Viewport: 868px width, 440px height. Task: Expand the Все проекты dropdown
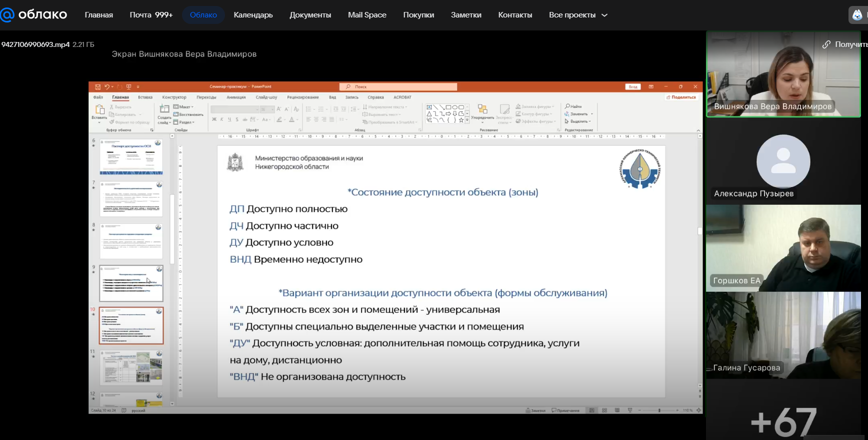point(578,15)
